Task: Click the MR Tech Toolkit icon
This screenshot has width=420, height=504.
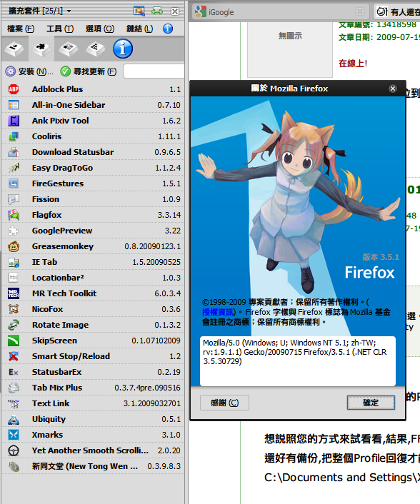Action: coord(14,293)
